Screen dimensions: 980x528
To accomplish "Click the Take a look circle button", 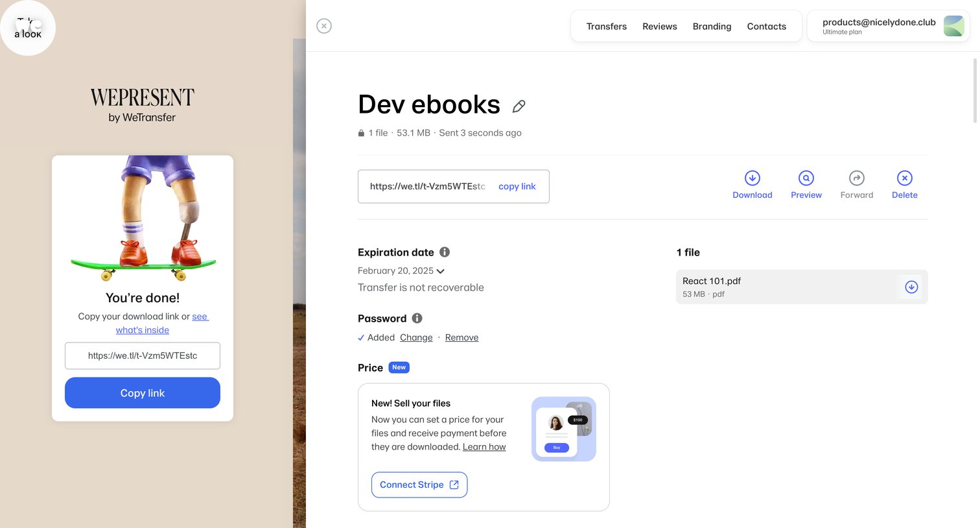I will point(28,28).
